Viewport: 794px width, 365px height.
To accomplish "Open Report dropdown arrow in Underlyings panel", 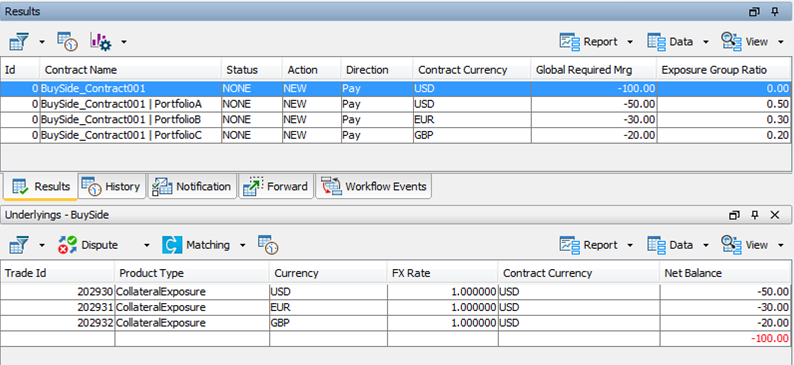I will click(x=630, y=246).
